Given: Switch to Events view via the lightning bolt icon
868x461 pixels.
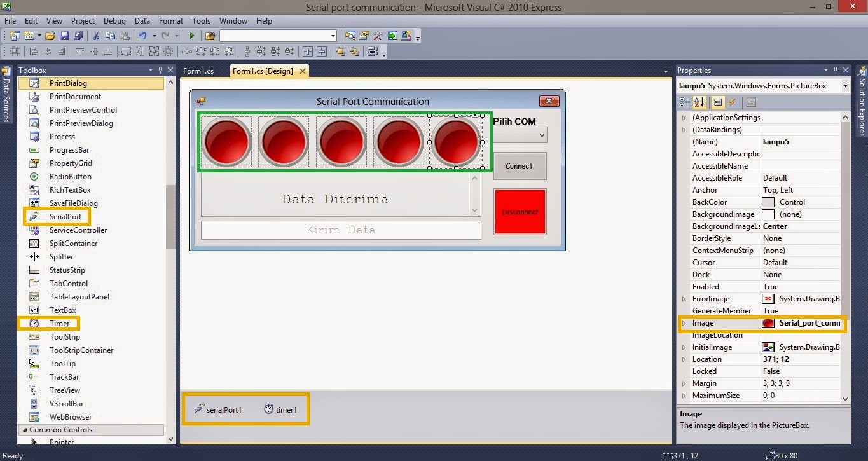Looking at the screenshot, I should point(733,102).
